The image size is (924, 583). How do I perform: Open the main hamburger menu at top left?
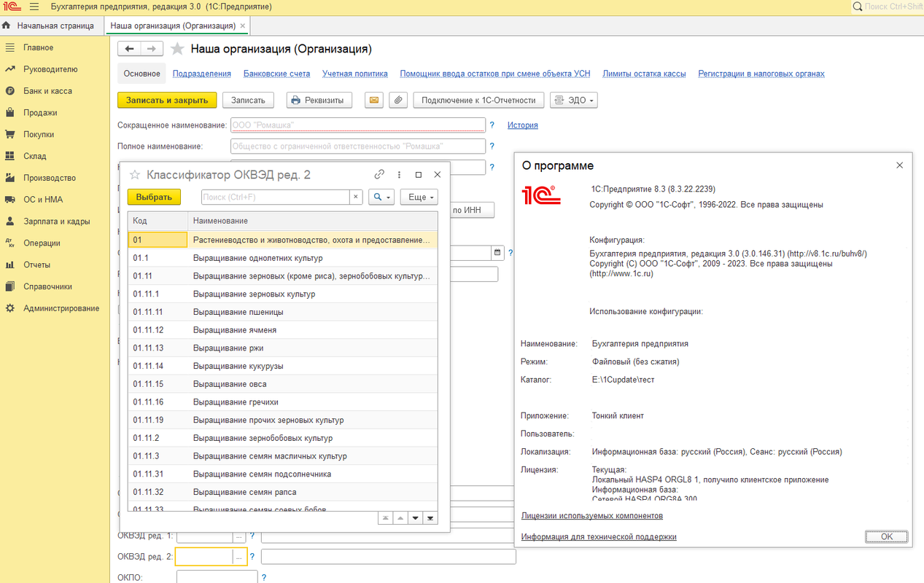point(34,7)
